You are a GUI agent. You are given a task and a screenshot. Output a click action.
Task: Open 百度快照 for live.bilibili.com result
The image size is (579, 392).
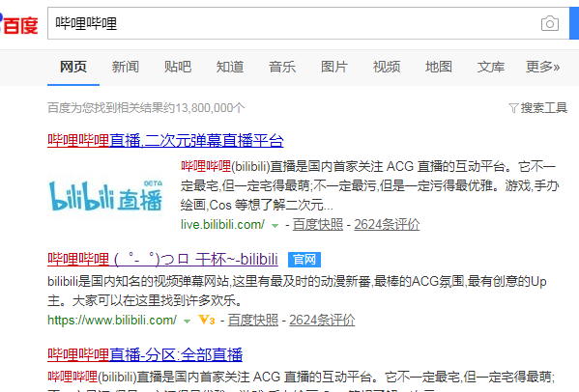tap(318, 224)
